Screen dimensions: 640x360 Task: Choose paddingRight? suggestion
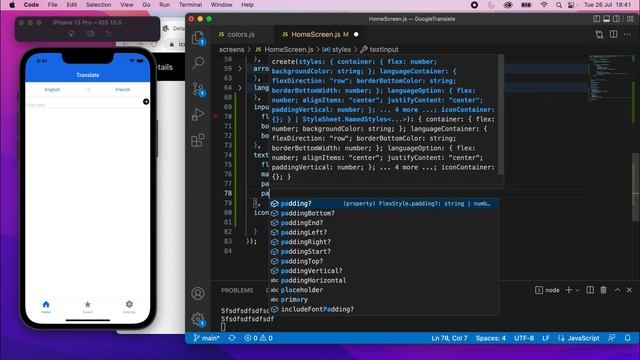[x=384, y=242]
